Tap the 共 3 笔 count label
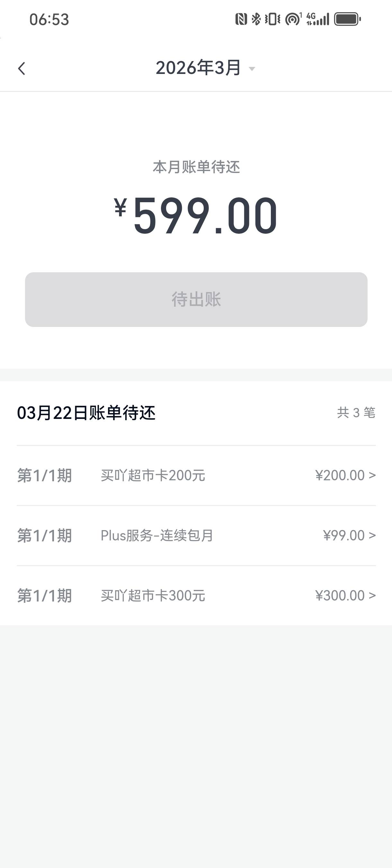 coord(356,413)
